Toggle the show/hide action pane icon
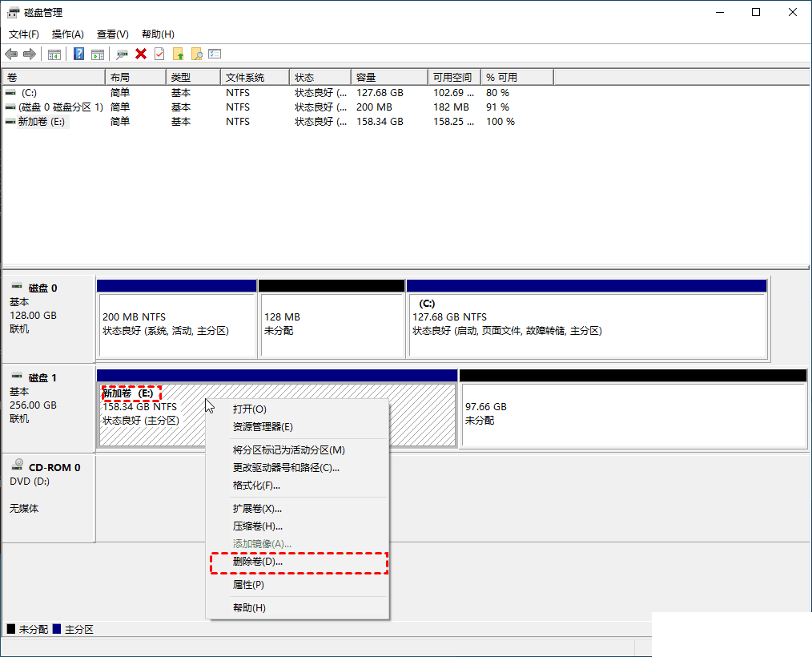This screenshot has width=812, height=657. 98,54
